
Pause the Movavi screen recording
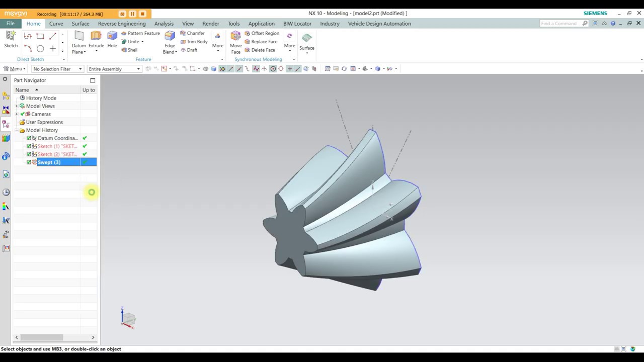pyautogui.click(x=132, y=14)
